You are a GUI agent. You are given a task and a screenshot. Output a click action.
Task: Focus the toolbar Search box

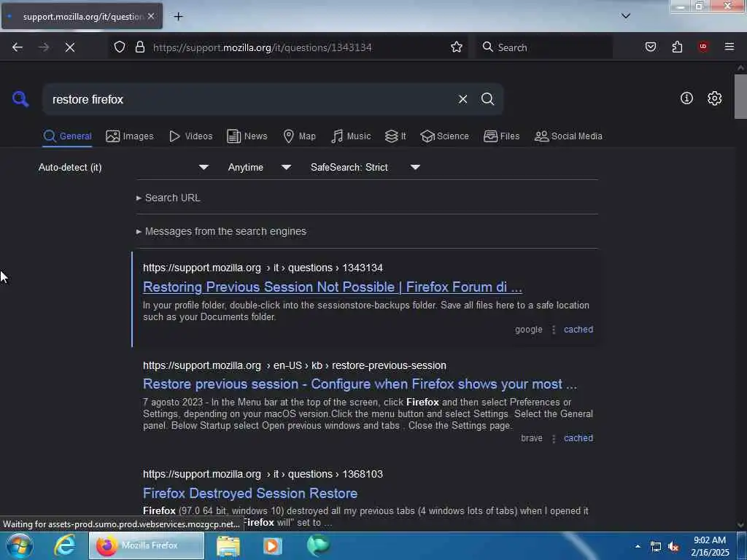pyautogui.click(x=546, y=47)
